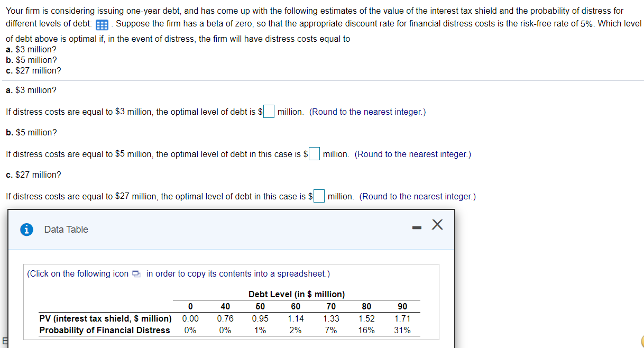Screen dimensions: 644x348
Task: Click the distress probability 7%
Action: pyautogui.click(x=331, y=330)
